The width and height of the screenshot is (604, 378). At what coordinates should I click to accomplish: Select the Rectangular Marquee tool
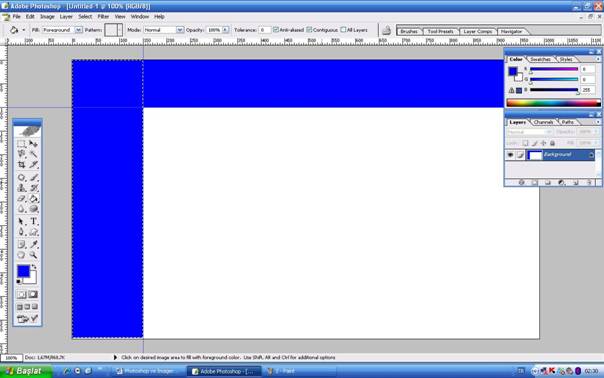[22, 144]
